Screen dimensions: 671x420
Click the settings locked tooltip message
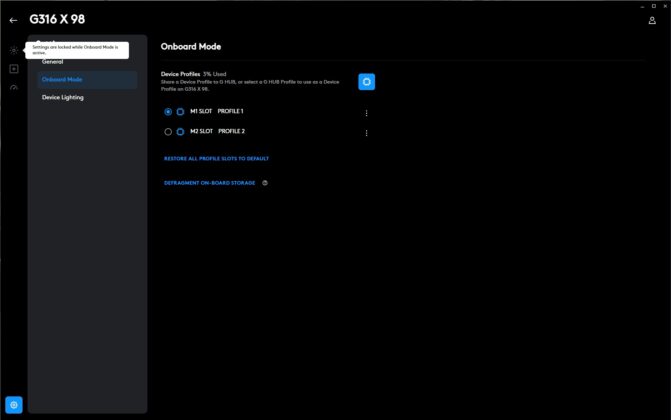77,50
